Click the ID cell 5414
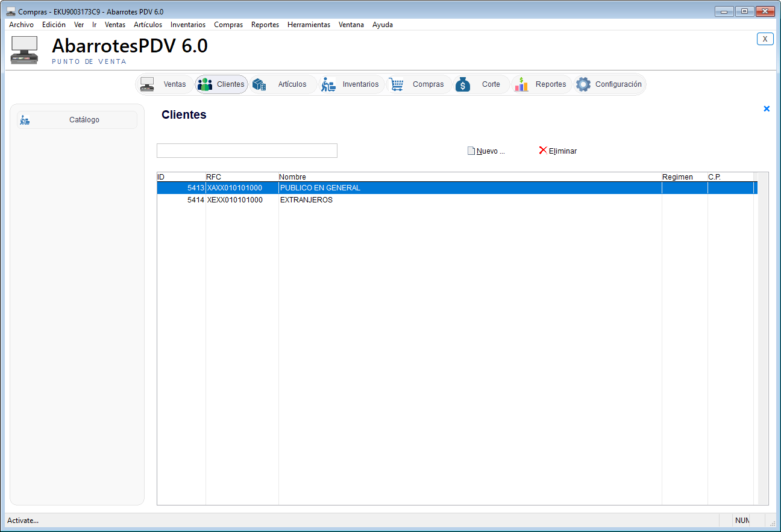Viewport: 781px width, 532px height. [181, 200]
